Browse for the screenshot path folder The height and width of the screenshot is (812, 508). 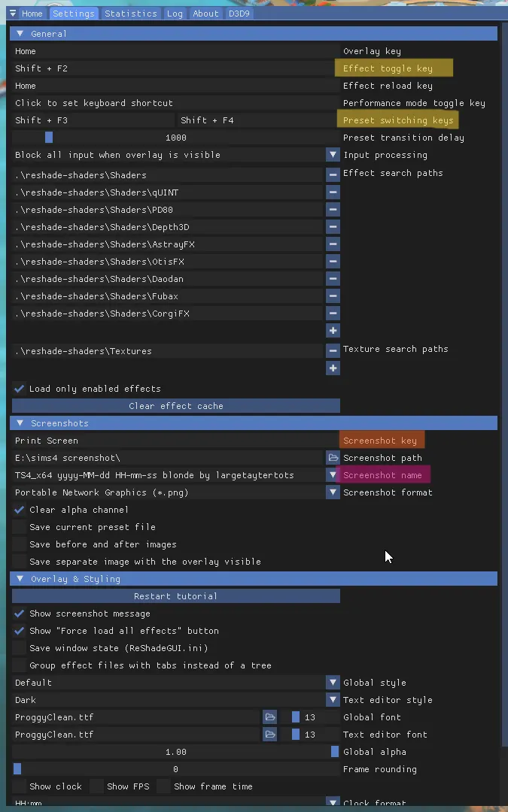tap(333, 458)
